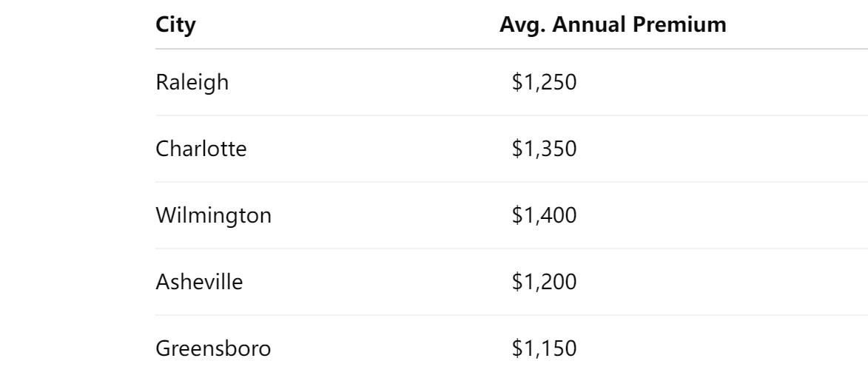Select the Raleigh city cell
Viewport: 868px width, 378px height.
coord(192,82)
